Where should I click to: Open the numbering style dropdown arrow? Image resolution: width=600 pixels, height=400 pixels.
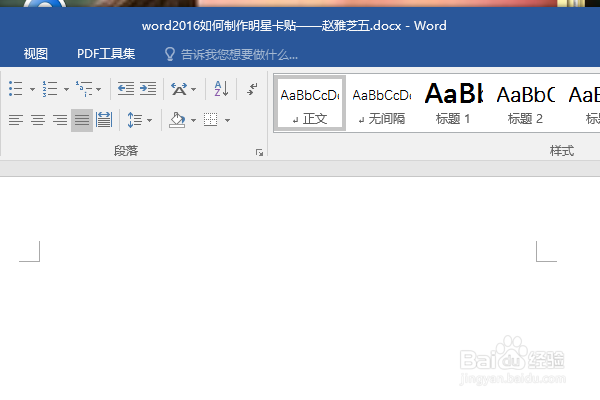66,89
